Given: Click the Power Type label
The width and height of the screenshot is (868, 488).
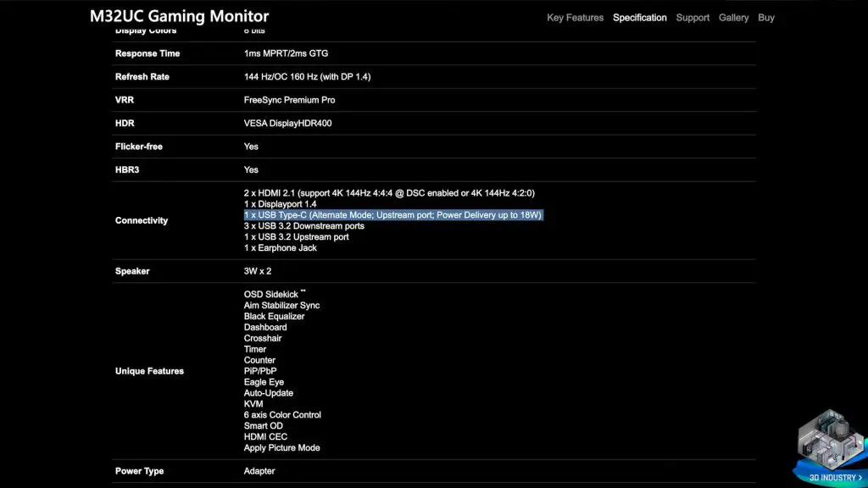Looking at the screenshot, I should 140,471.
